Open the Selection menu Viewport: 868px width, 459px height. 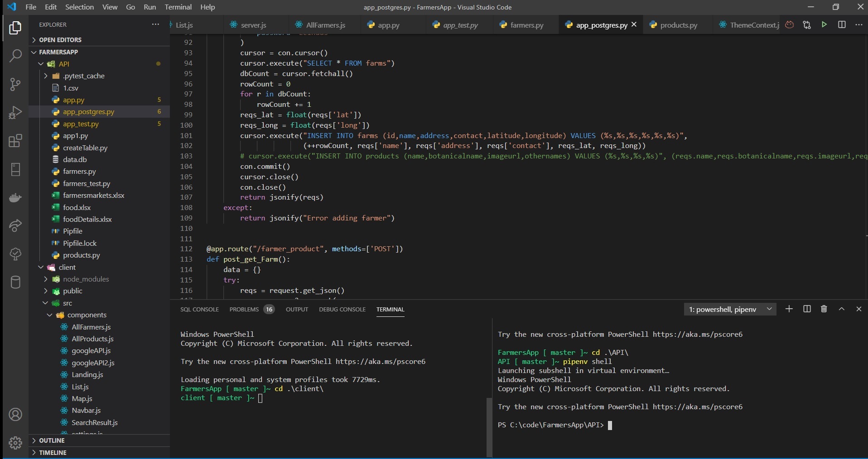pos(79,7)
